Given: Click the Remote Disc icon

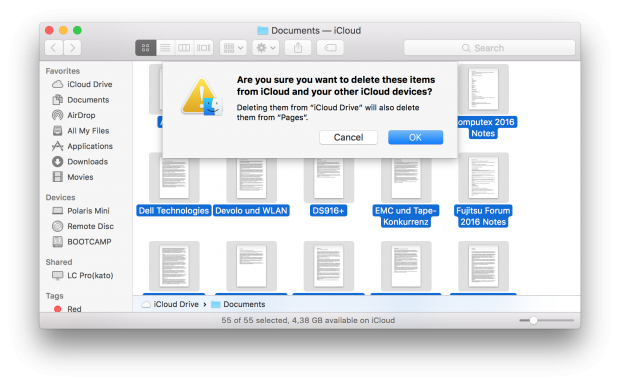Looking at the screenshot, I should pos(58,226).
